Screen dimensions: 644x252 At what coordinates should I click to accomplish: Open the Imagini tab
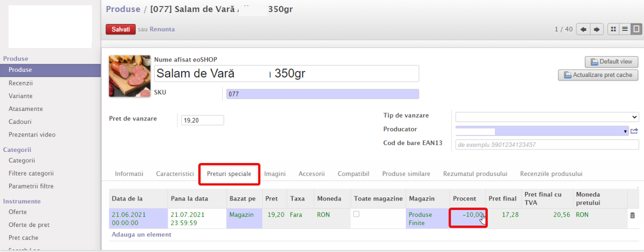tap(275, 174)
